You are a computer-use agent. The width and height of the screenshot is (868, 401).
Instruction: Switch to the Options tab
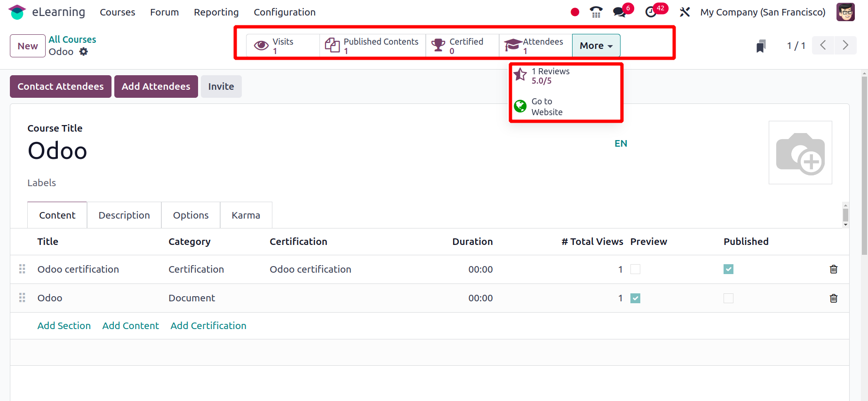pyautogui.click(x=191, y=215)
